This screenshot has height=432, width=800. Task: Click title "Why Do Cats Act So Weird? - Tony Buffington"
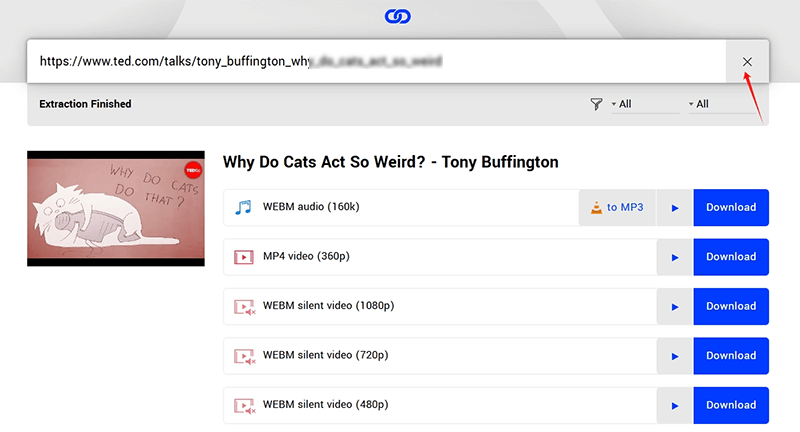coord(390,162)
